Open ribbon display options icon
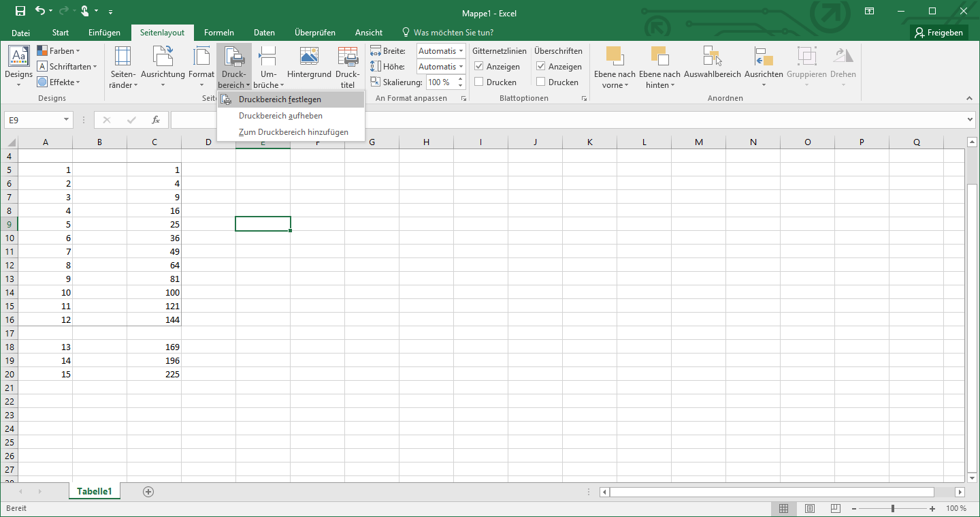 (x=869, y=11)
